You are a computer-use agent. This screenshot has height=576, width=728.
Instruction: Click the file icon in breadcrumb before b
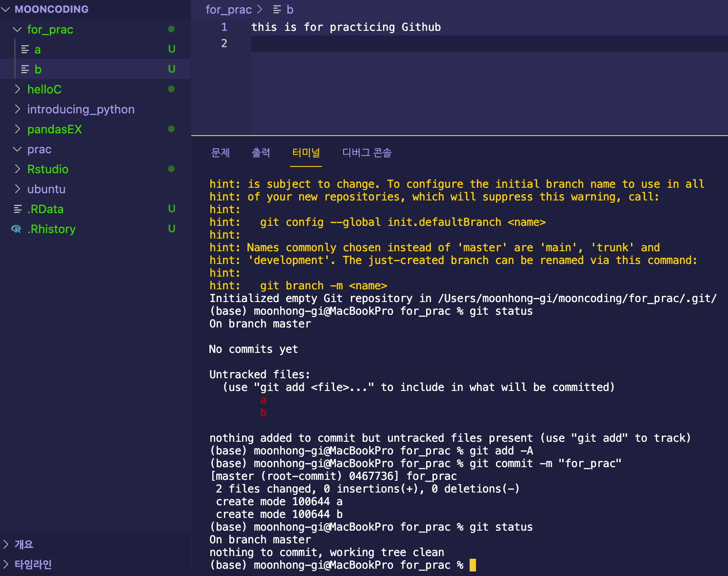pos(277,10)
